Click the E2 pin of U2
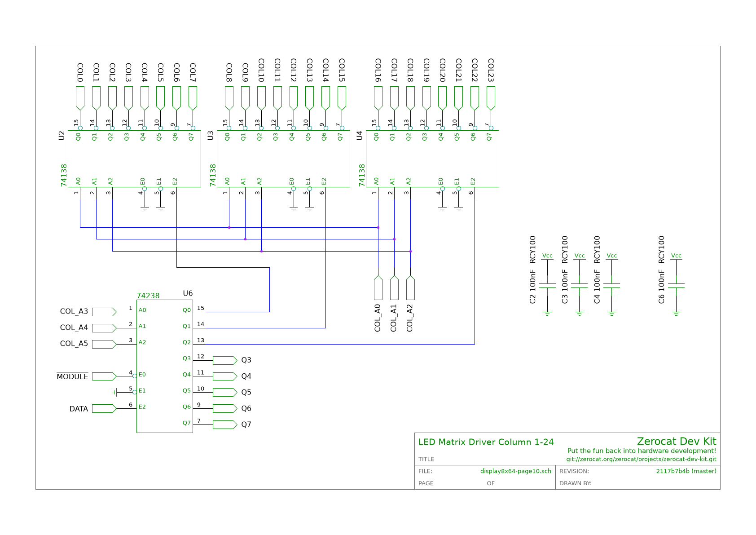This screenshot has height=535, width=756. coord(176,192)
